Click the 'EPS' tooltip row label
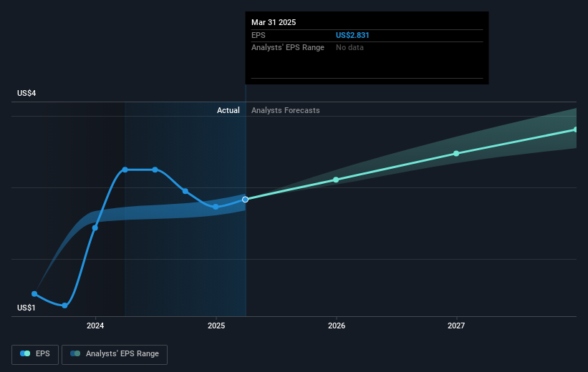 click(x=258, y=35)
